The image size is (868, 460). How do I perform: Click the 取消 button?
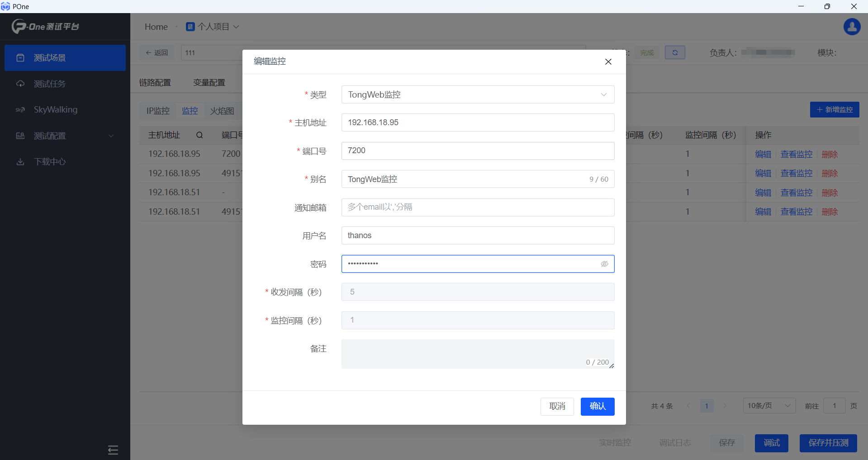click(x=557, y=406)
